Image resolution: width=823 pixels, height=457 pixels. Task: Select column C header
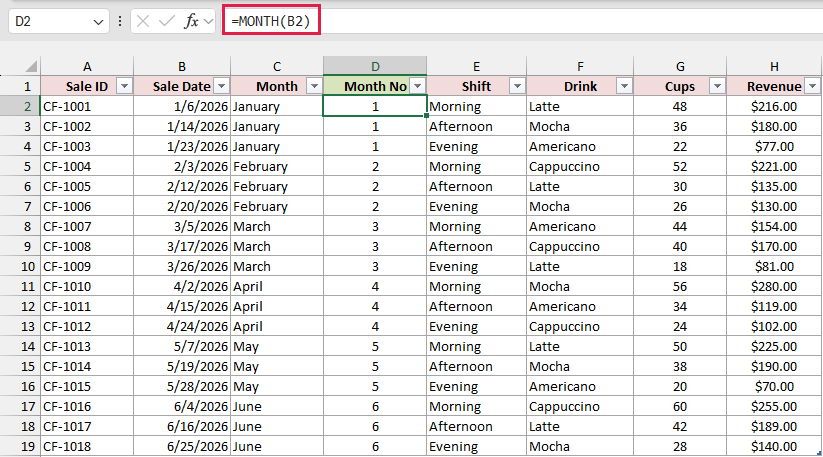tap(277, 67)
